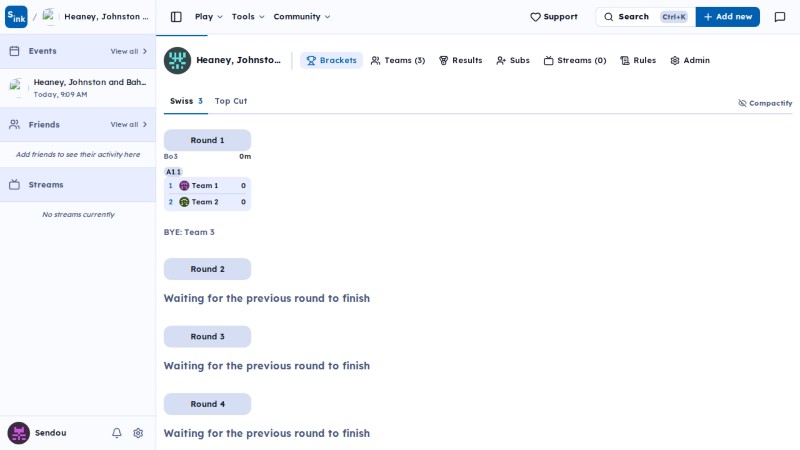Image resolution: width=800 pixels, height=450 pixels.
Task: Click the Round 4 header button
Action: [x=207, y=404]
